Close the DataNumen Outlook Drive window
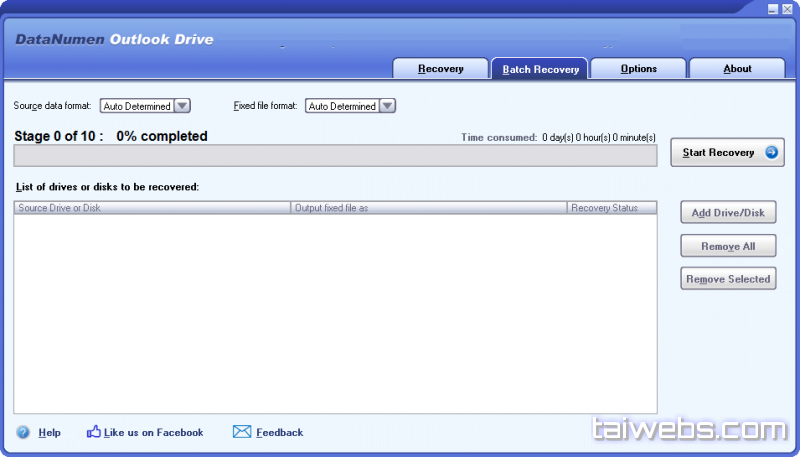The width and height of the screenshot is (800, 457). [787, 9]
